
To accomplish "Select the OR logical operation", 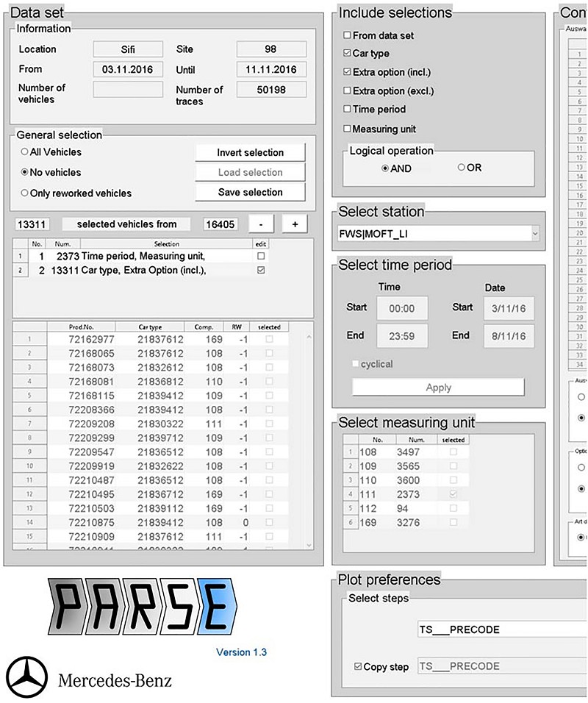I will click(x=461, y=167).
